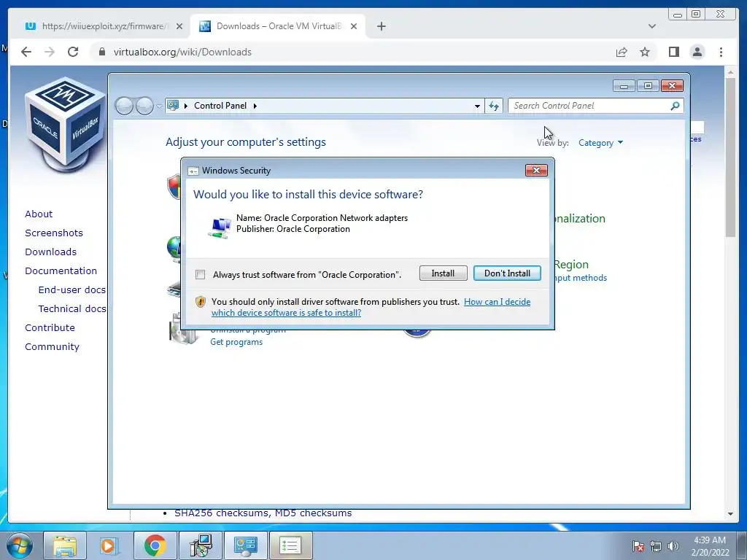Viewport: 747px width, 560px height.
Task: Open 'How can I decide' help link
Action: coord(497,301)
